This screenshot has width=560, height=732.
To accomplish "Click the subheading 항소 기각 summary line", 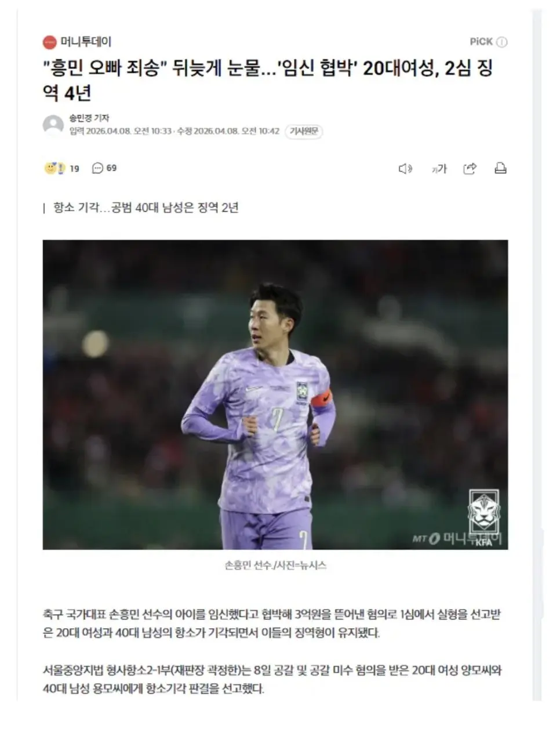I will click(x=146, y=208).
